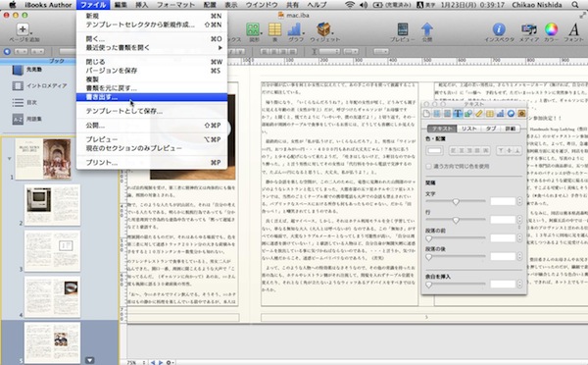The width and height of the screenshot is (588, 365).
Task: Insert a table with the 表 icon
Action: tap(274, 29)
